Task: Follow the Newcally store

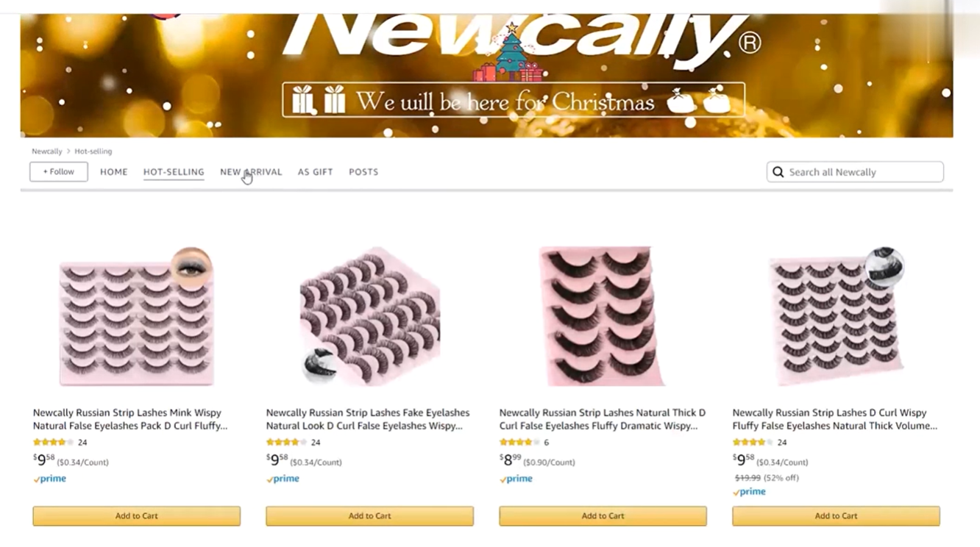Action: coord(59,172)
